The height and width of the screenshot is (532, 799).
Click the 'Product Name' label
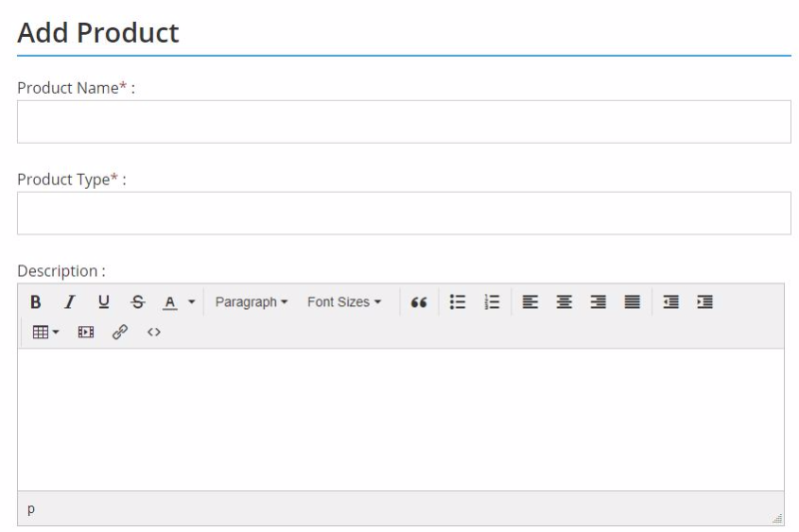(x=76, y=88)
